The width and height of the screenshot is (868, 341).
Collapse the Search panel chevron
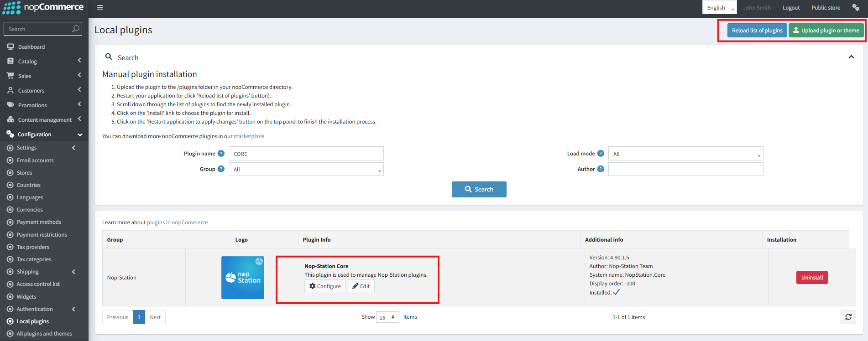(x=851, y=57)
